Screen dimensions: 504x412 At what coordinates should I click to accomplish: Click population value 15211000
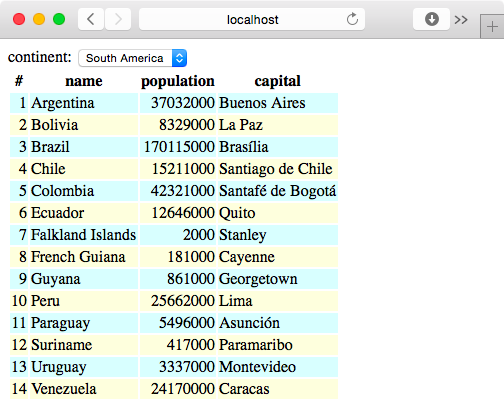(x=178, y=169)
